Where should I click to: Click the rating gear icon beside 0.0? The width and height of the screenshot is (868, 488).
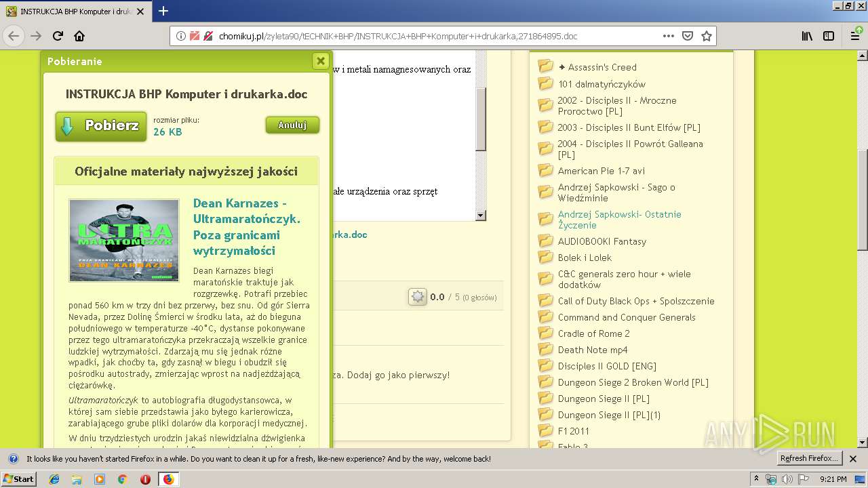point(418,297)
